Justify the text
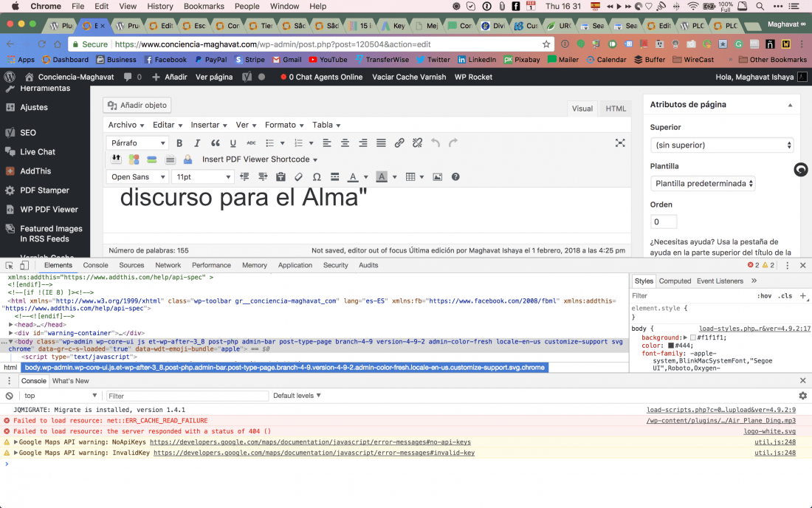The image size is (812, 508). tap(381, 143)
